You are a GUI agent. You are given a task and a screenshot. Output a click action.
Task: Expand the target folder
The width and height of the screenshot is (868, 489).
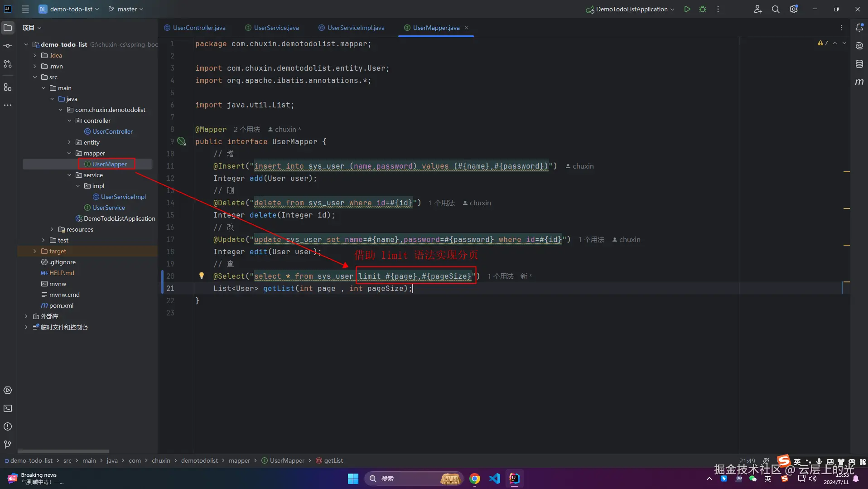tap(35, 251)
